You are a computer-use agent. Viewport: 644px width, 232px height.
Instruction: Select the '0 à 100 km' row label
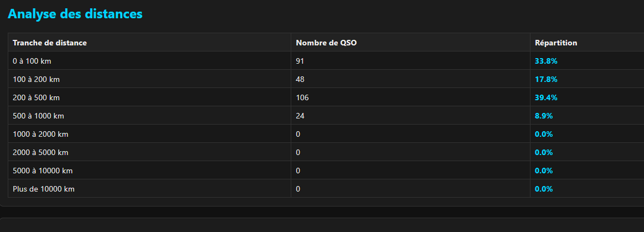pos(32,61)
